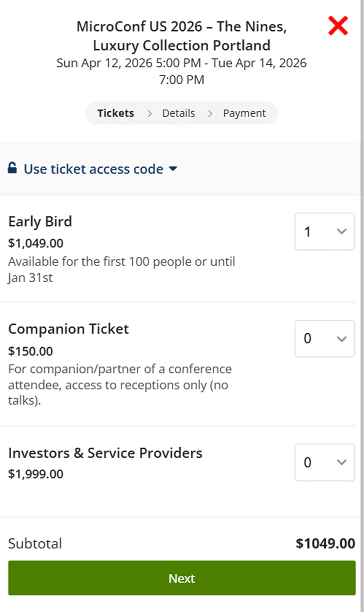This screenshot has width=364, height=612.
Task: Click the Investors & Service Providers heading
Action: (x=105, y=453)
